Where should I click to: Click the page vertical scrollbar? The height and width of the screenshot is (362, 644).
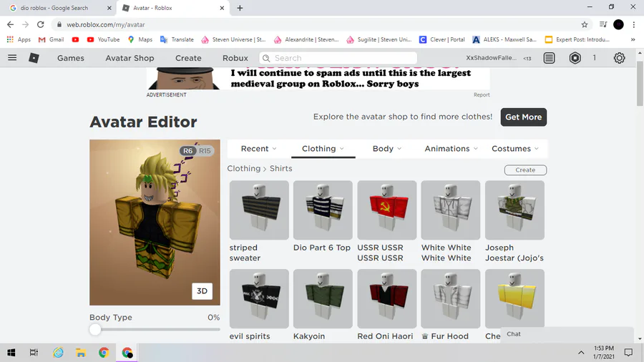[x=640, y=84]
